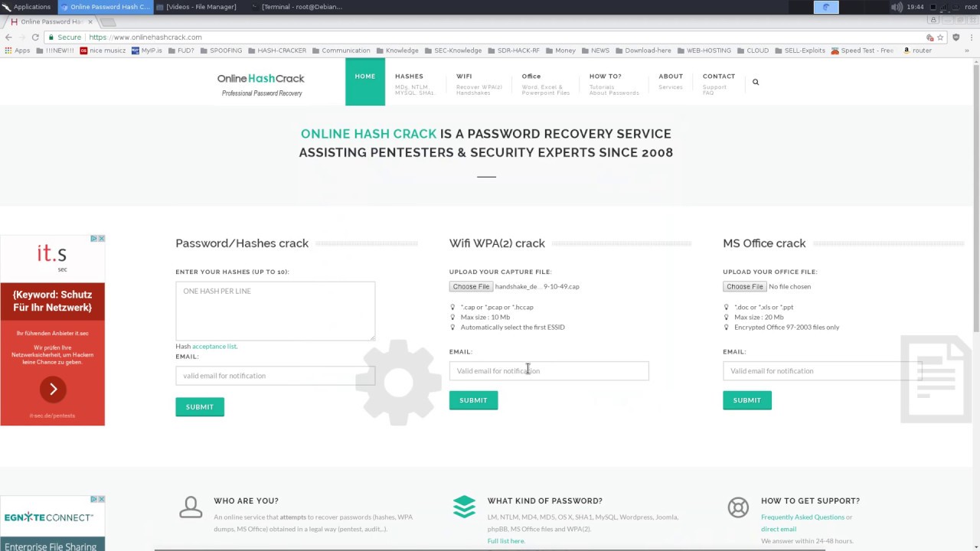Open the HOW TO? nav menu
This screenshot has height=551, width=980.
614,83
